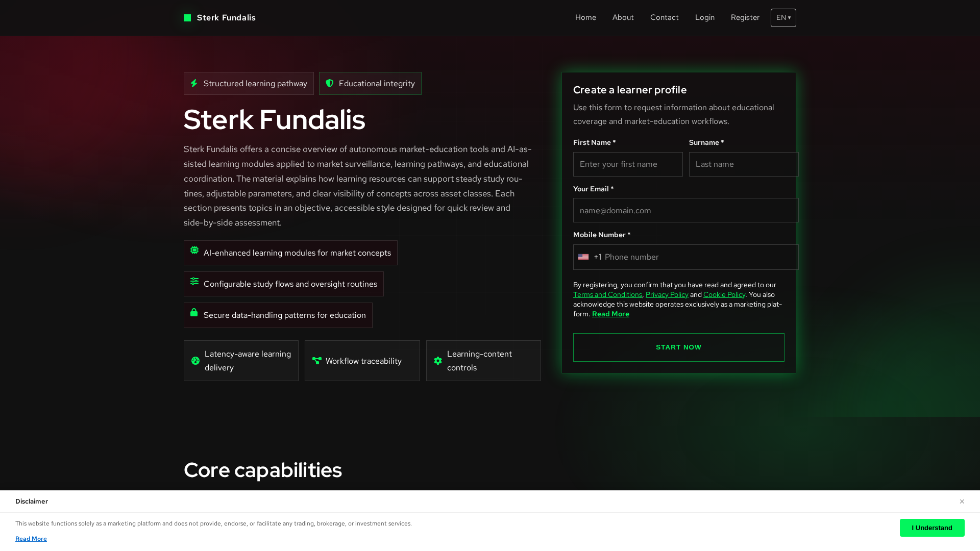Click the Configurable study flows and oversight routines text
The image size is (980, 551).
(x=290, y=284)
